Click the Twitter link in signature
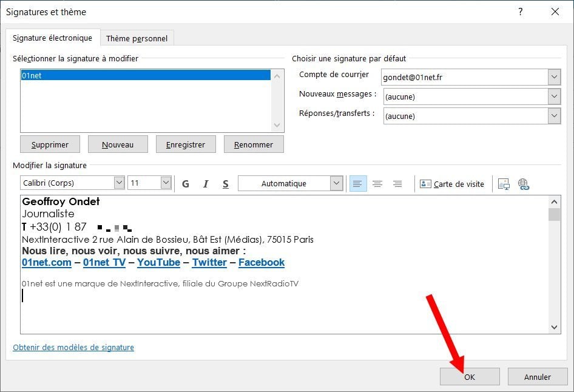This screenshot has height=392, width=574. click(210, 262)
